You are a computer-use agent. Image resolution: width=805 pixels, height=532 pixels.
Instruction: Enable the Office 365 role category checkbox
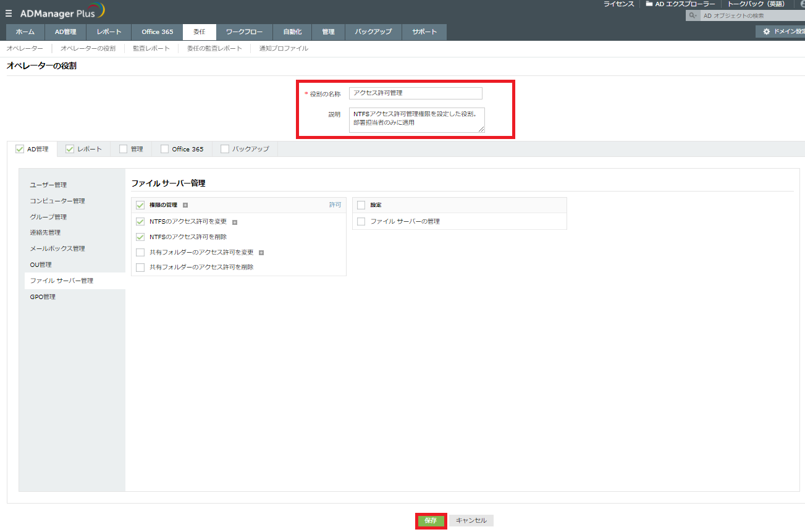tap(164, 149)
